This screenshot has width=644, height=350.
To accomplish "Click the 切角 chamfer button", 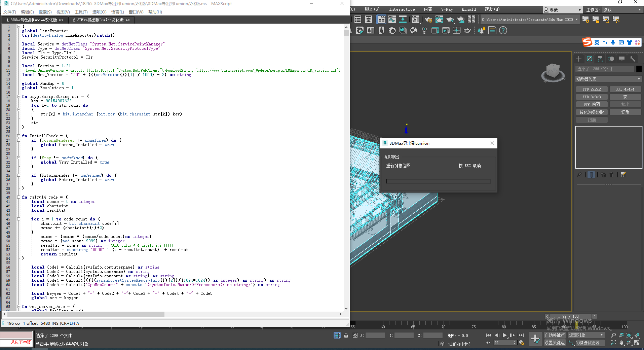I will point(625,112).
